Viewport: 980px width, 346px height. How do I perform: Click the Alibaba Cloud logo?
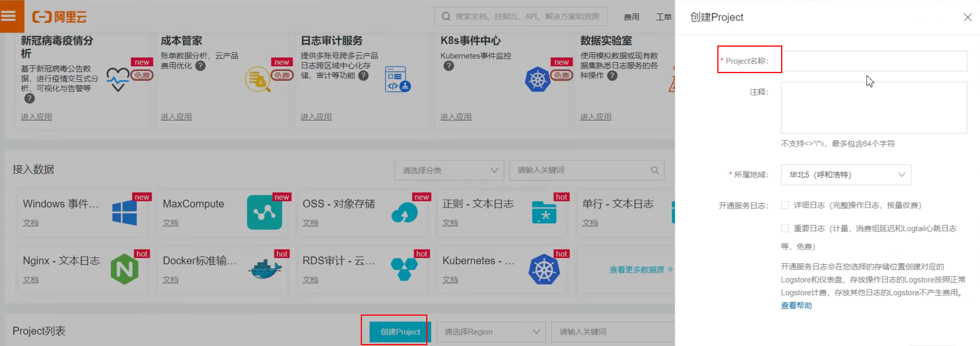tap(59, 17)
